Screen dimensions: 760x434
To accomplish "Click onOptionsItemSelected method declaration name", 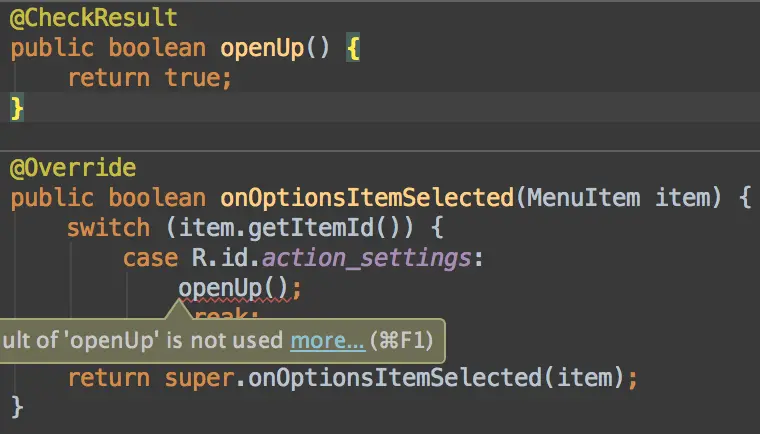I will pyautogui.click(x=367, y=198).
